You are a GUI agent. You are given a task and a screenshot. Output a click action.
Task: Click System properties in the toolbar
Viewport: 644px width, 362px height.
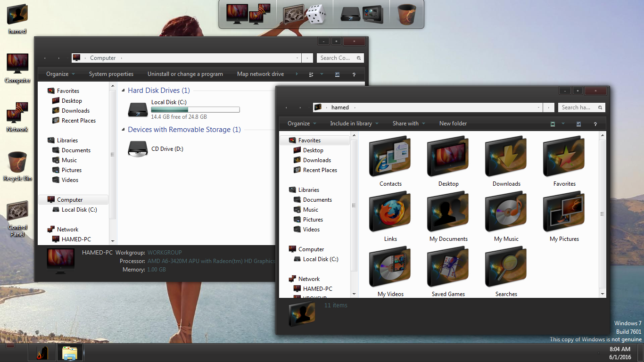[111, 74]
